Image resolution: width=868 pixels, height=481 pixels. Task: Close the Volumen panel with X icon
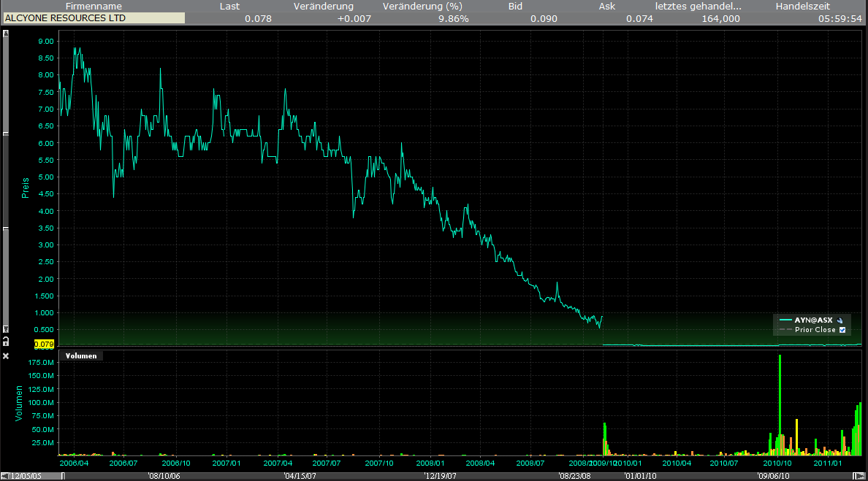coord(6,356)
